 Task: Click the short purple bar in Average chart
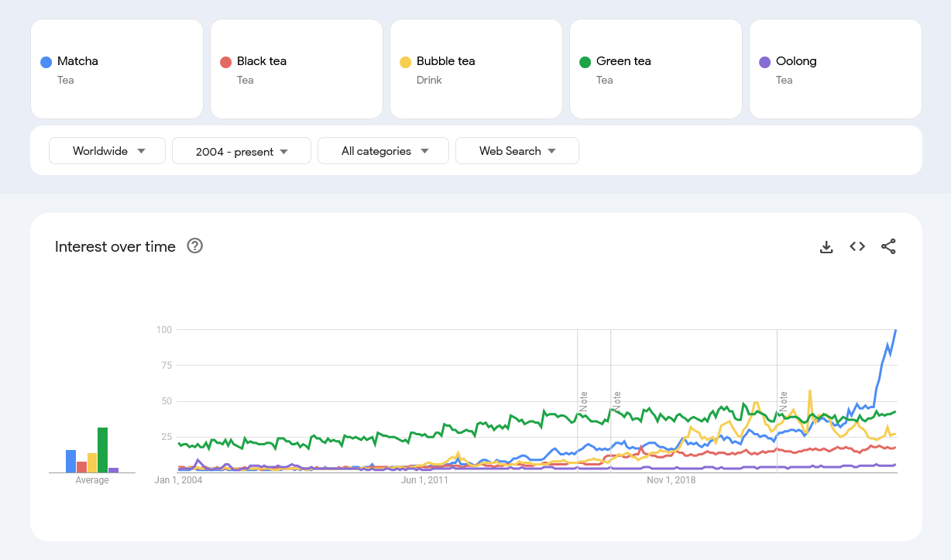[x=113, y=470]
